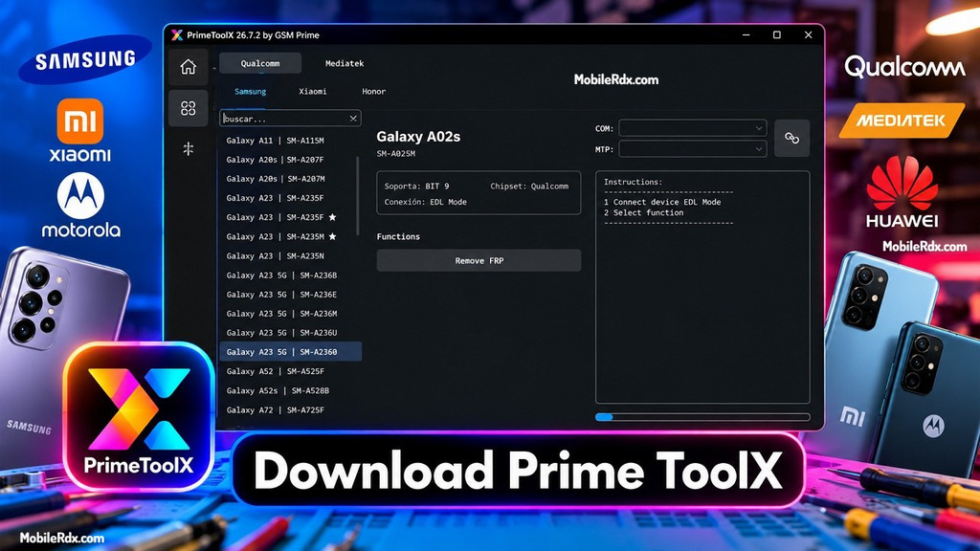Click the device list vertical scrollbar
The image size is (980, 551).
click(358, 196)
